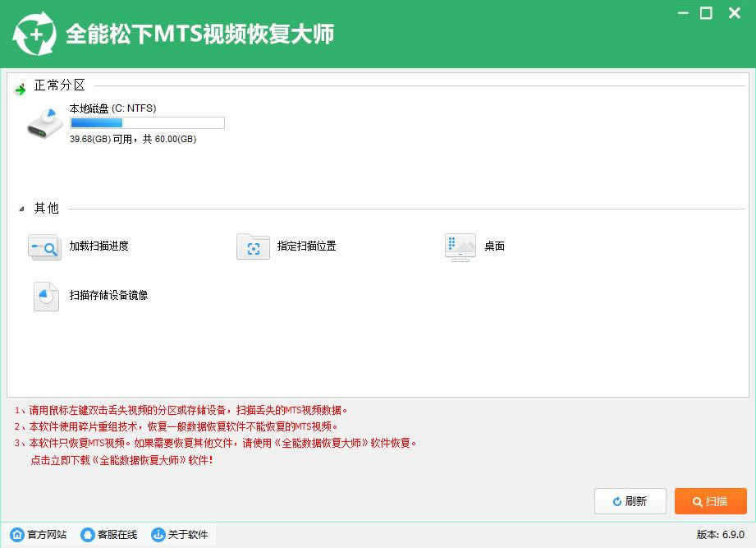Start scanning with the orange 扫描 button

click(710, 501)
